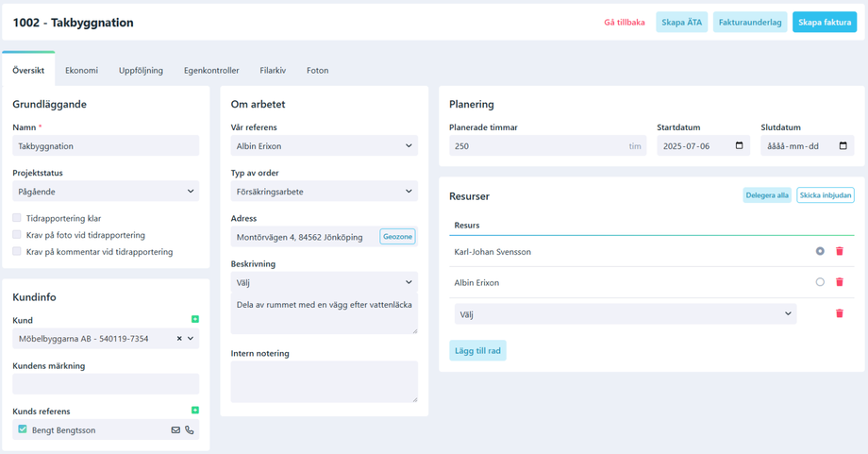Image resolution: width=868 pixels, height=454 pixels.
Task: Select radio button for Albin Erixon
Action: click(x=820, y=282)
